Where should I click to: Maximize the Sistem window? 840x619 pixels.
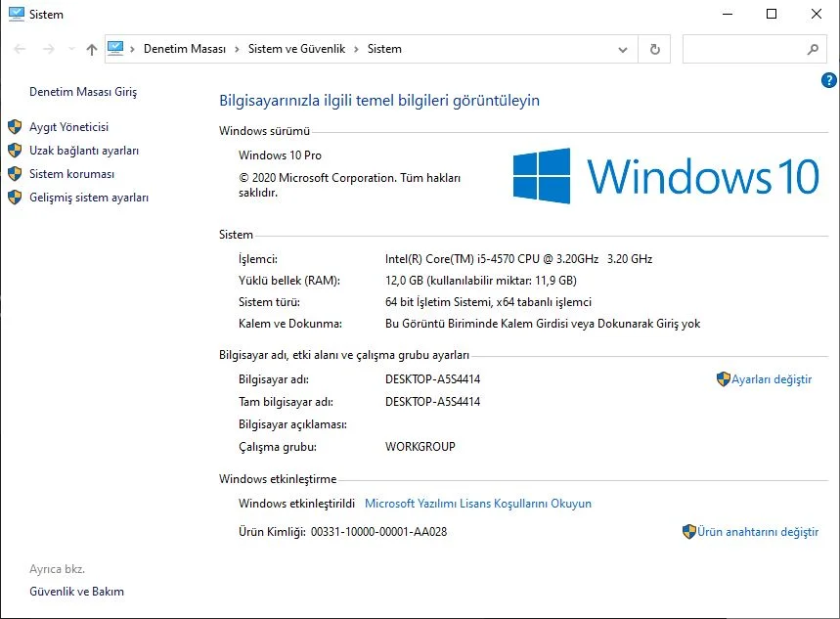click(x=772, y=14)
